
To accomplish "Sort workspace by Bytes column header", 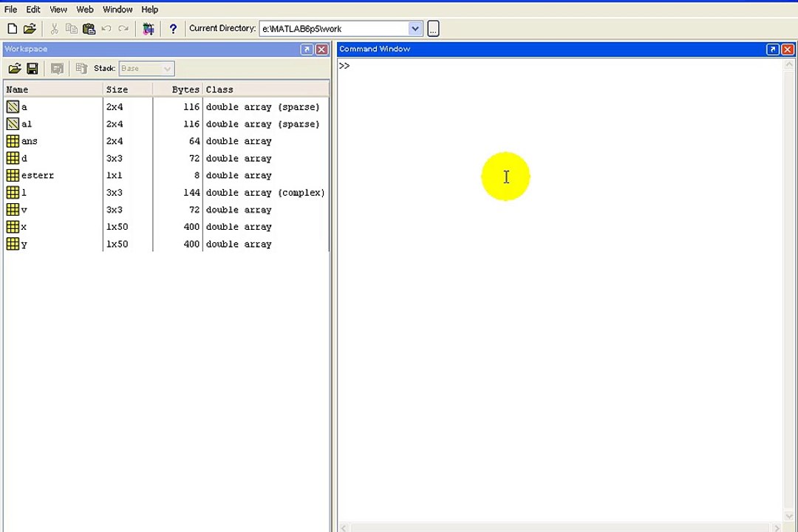I will (x=177, y=89).
